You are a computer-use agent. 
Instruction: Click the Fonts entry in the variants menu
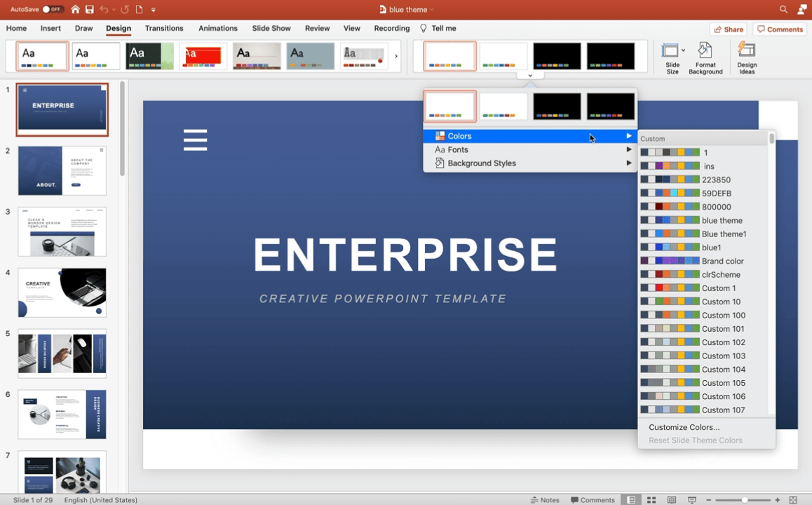click(456, 149)
